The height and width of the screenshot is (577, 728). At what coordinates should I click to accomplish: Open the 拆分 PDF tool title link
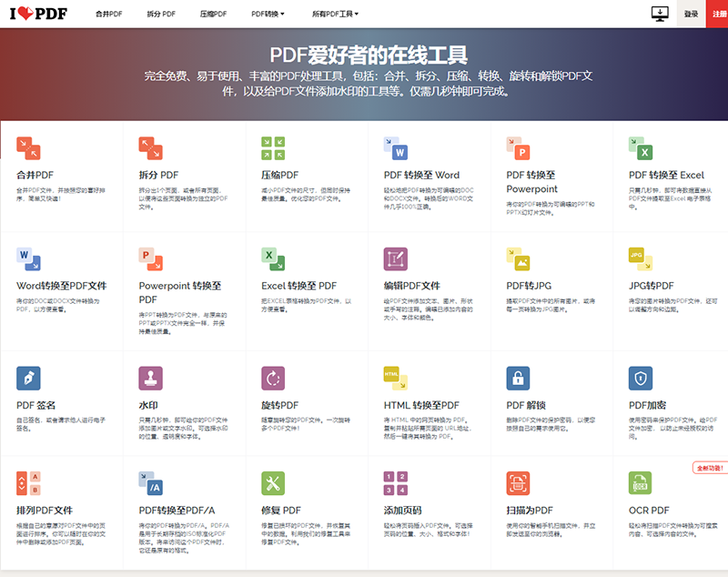tap(158, 175)
